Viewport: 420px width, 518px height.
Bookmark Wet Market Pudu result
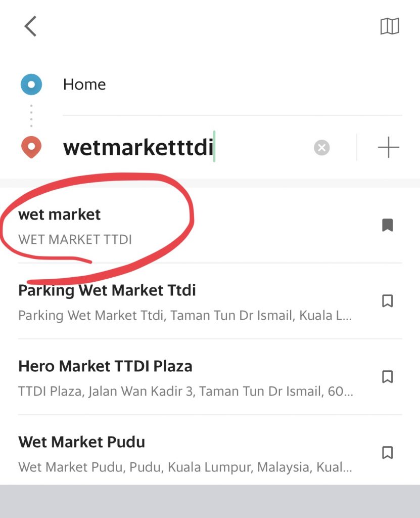387,453
